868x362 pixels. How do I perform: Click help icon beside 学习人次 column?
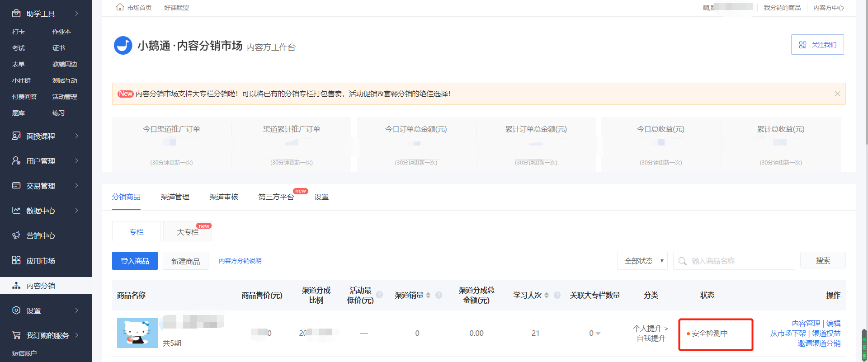(557, 295)
